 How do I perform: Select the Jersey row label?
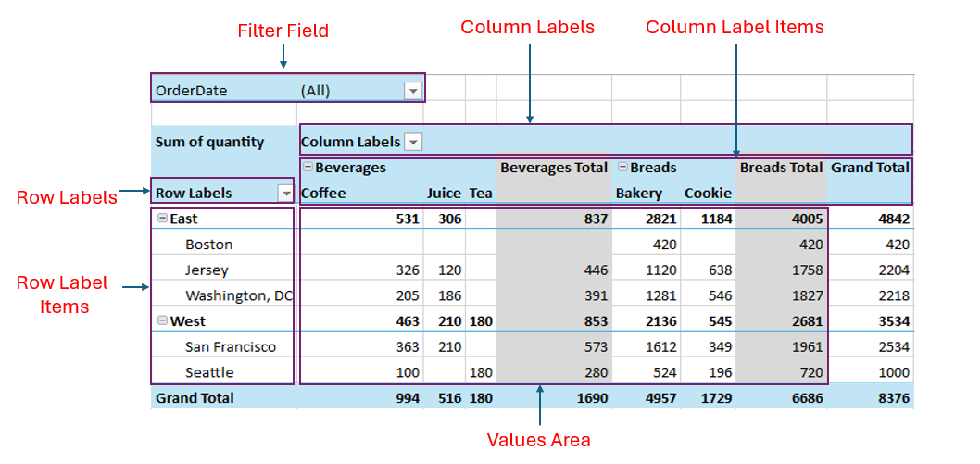pos(207,270)
